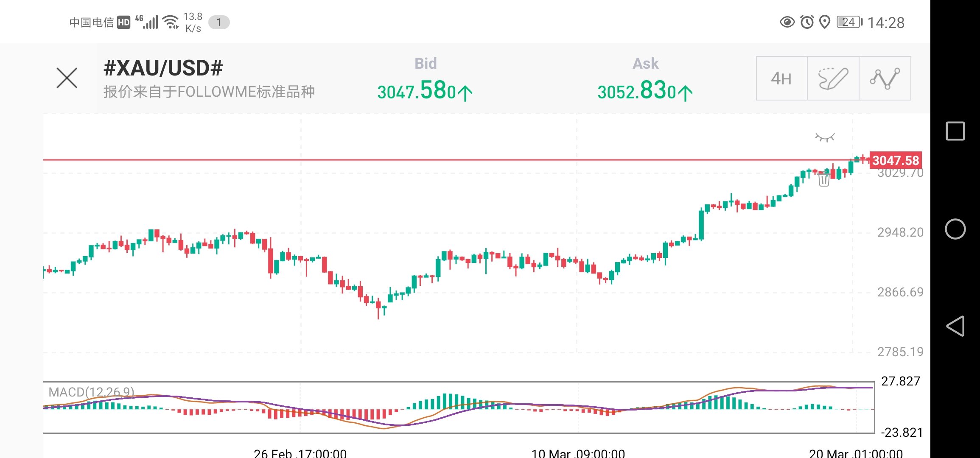Open recent apps with the square button
This screenshot has width=980, height=458.
pyautogui.click(x=955, y=131)
